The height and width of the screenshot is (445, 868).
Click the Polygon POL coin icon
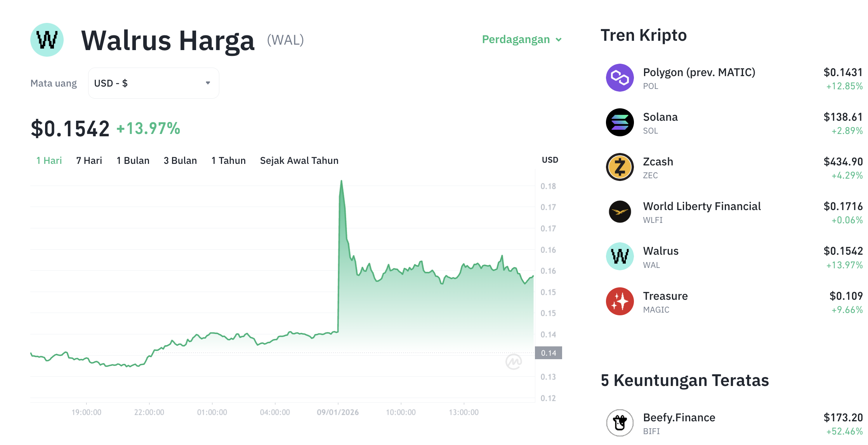[620, 78]
